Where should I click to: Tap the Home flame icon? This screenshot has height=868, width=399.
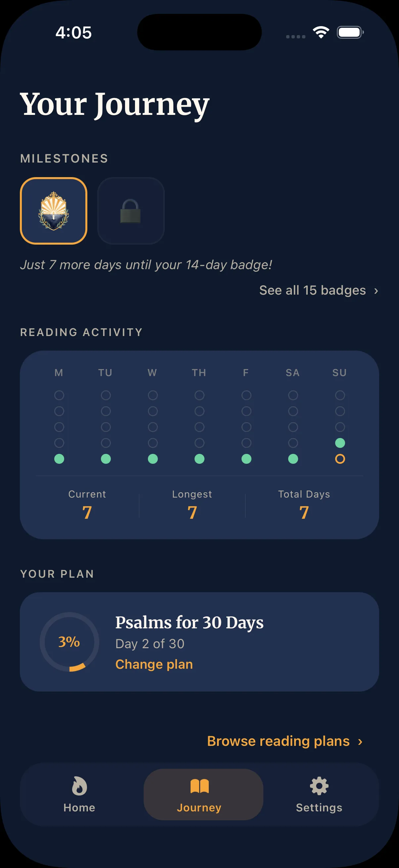point(79,786)
